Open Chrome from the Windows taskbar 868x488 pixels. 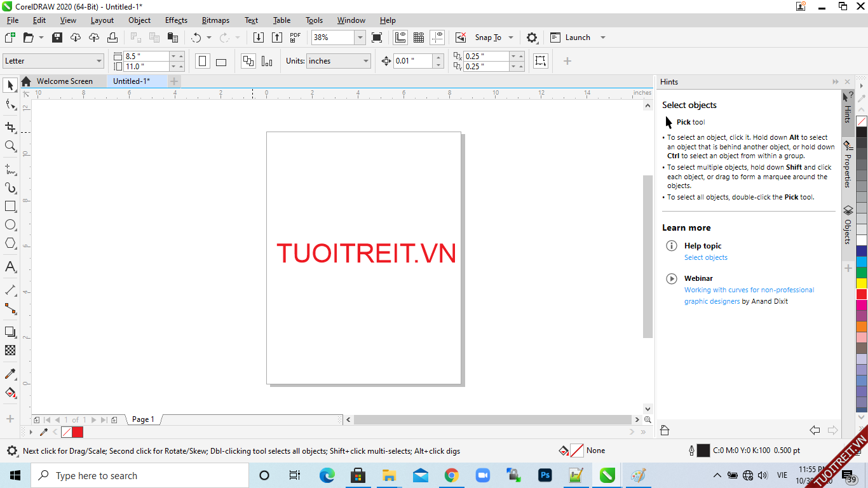coord(452,475)
